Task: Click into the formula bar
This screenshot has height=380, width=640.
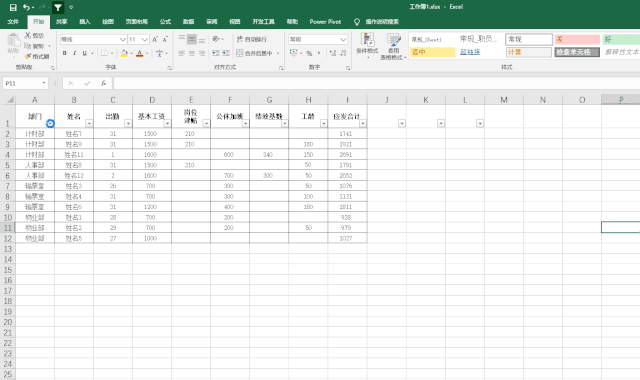Action: click(376, 83)
